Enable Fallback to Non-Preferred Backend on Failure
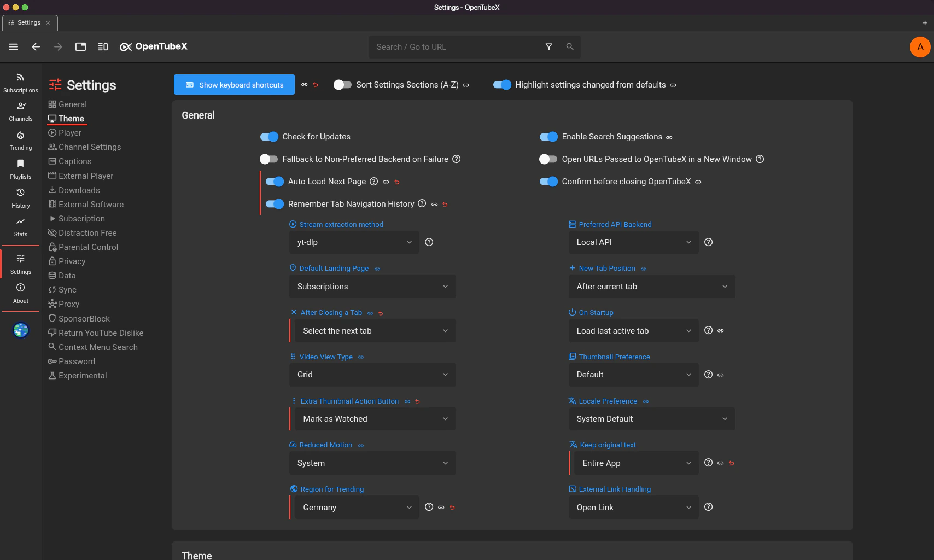This screenshot has height=560, width=934. click(269, 159)
